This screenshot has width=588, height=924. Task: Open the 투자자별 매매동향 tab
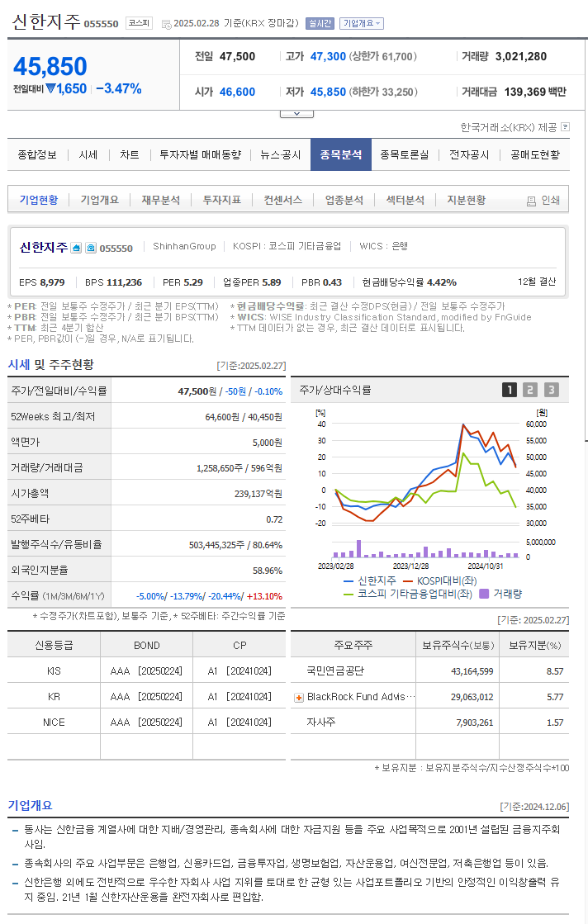[201, 154]
